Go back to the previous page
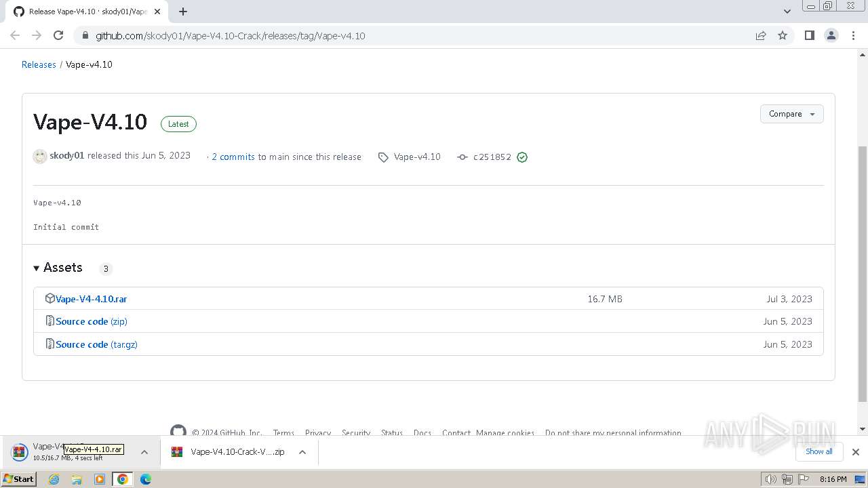The width and height of the screenshot is (868, 488). 15,35
